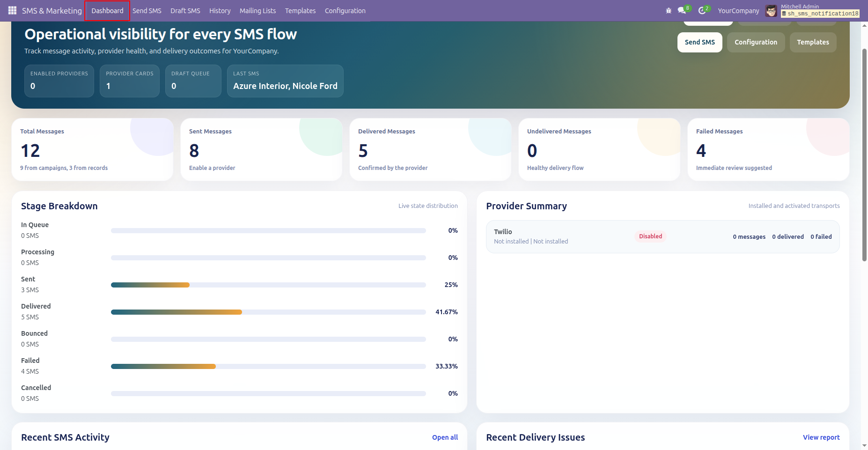Select Templates in the top navbar
868x450 pixels.
(301, 11)
